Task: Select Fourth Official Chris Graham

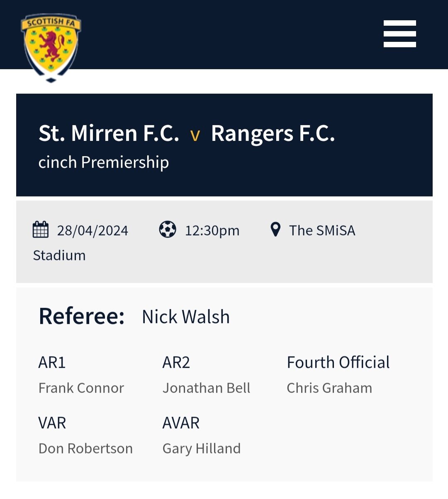Action: [x=329, y=388]
